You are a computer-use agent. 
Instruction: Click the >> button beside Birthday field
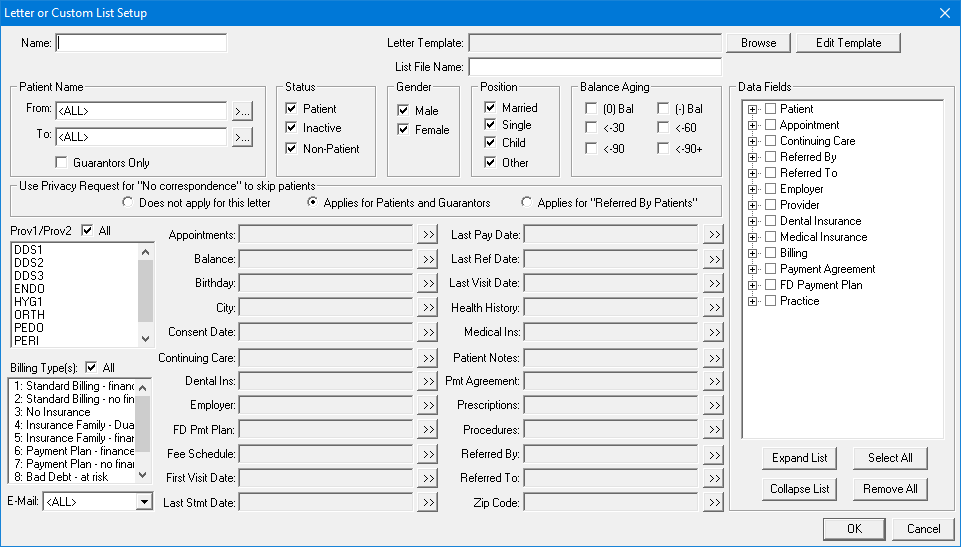coord(427,283)
